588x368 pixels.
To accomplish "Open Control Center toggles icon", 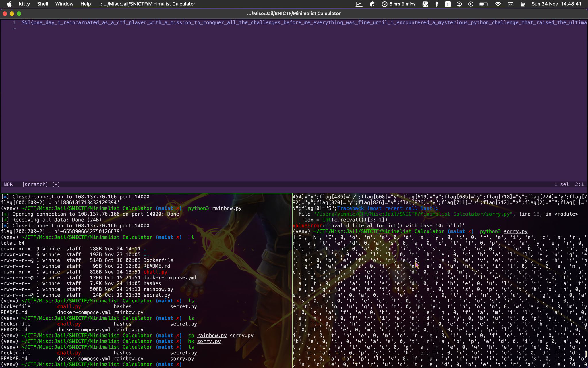I will pos(523,4).
